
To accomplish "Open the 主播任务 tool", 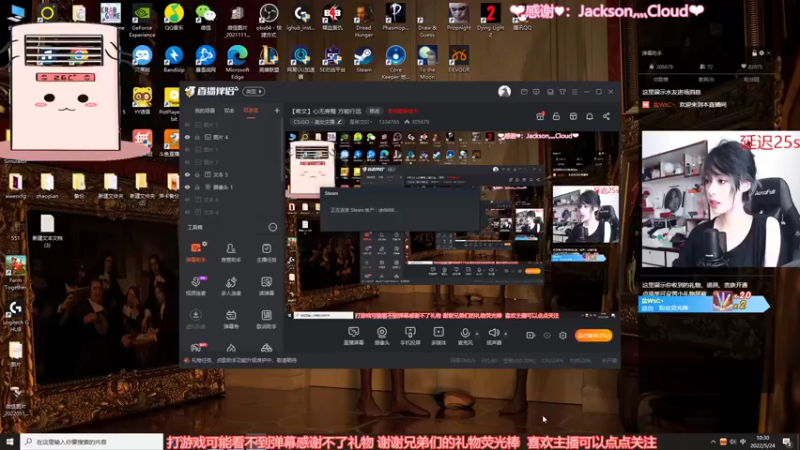I will [266, 252].
